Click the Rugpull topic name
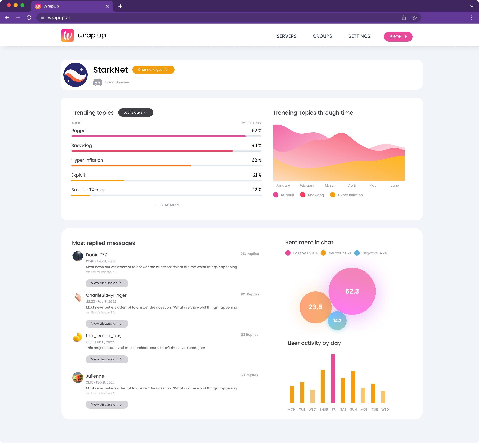 [80, 131]
